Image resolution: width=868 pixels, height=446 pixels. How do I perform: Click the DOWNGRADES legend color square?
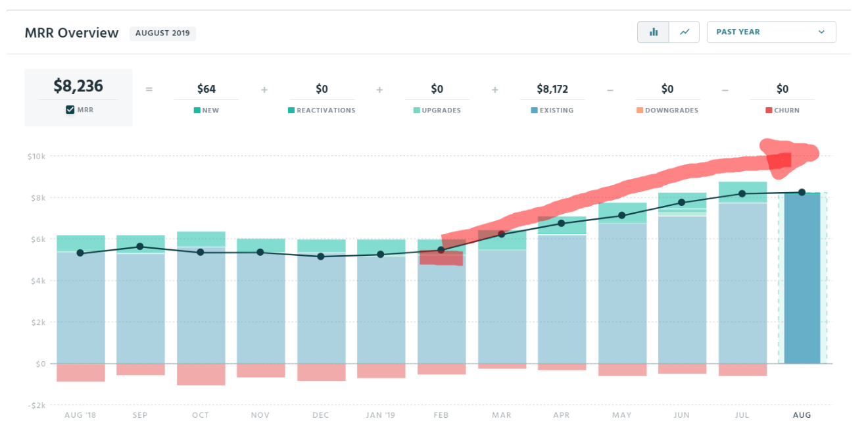[640, 110]
